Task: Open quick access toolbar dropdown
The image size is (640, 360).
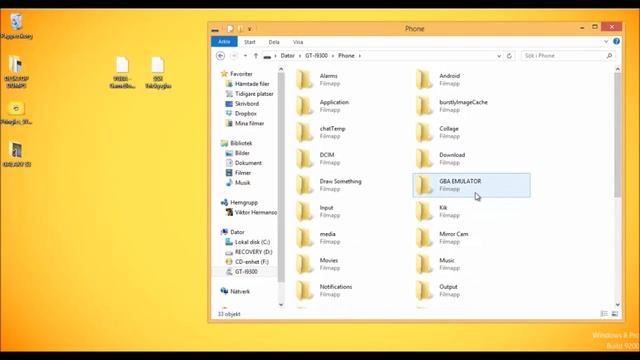Action: tap(249, 29)
